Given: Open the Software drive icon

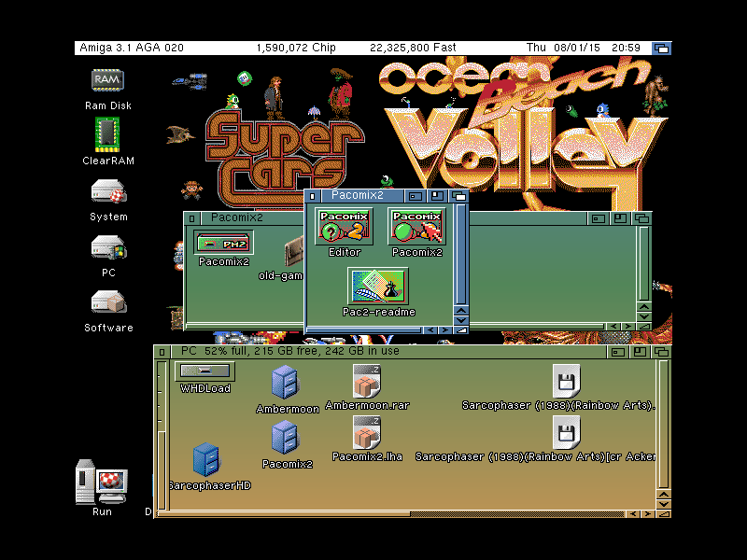Looking at the screenshot, I should click(x=108, y=301).
